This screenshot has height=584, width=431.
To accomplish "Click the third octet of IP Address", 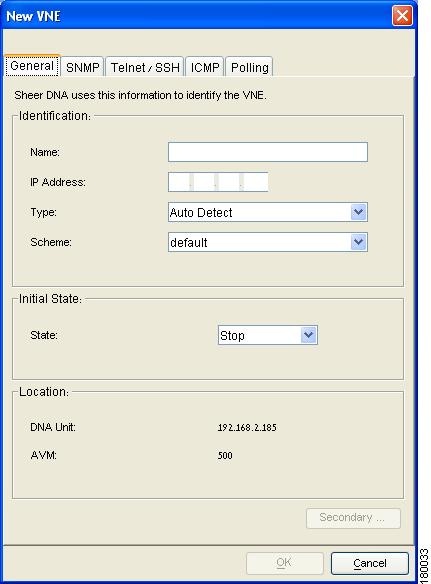I will [229, 182].
